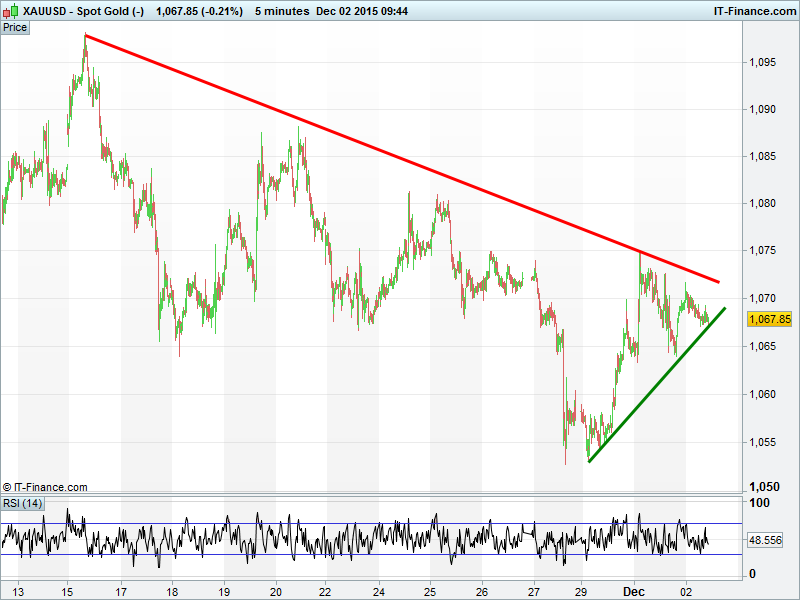Viewport: 800px width, 600px height.
Task: Click the © IT-Finance.com watermark
Action: (45, 487)
